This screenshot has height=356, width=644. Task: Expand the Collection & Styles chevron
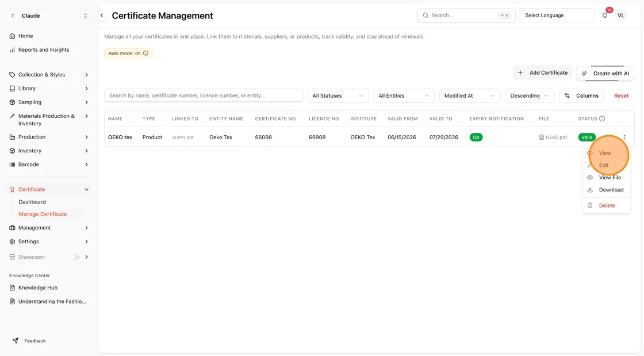87,75
